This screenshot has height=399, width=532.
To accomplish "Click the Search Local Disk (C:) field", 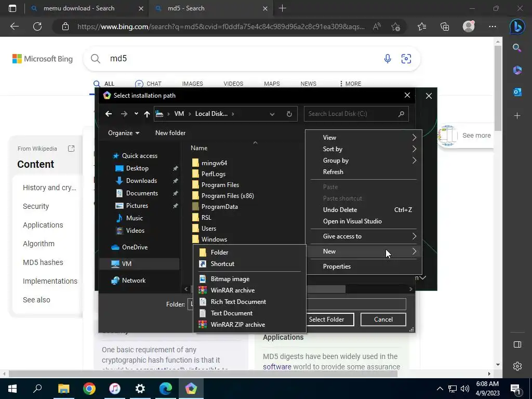I will 356,114.
